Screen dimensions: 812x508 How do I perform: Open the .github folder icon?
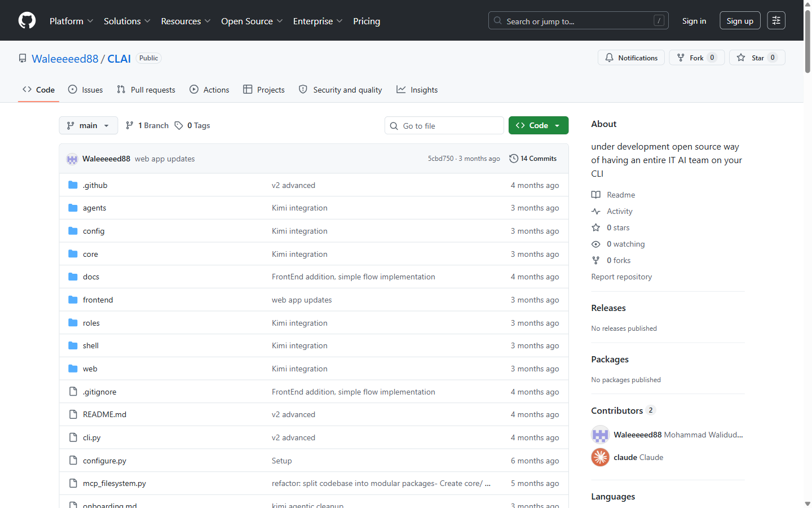(73, 185)
